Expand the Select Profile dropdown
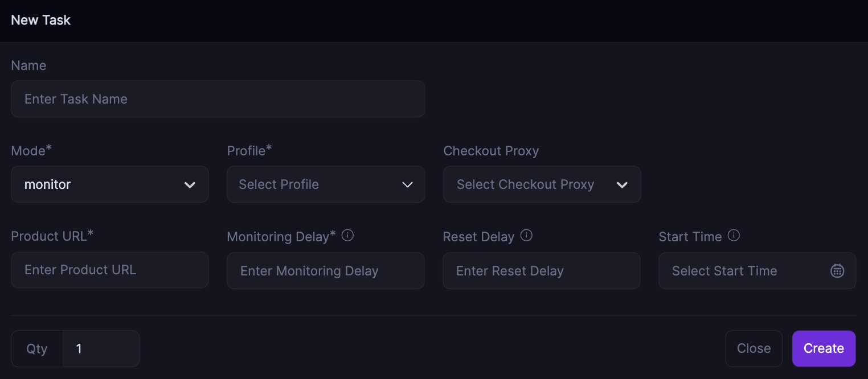The height and width of the screenshot is (379, 868). [319, 184]
